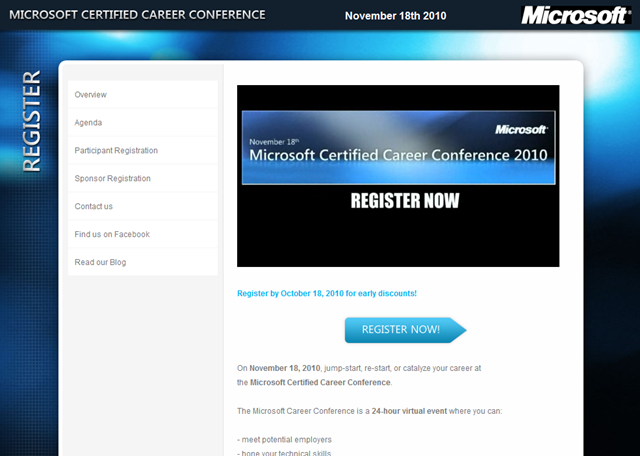Click the meet potential employers list item

click(284, 439)
